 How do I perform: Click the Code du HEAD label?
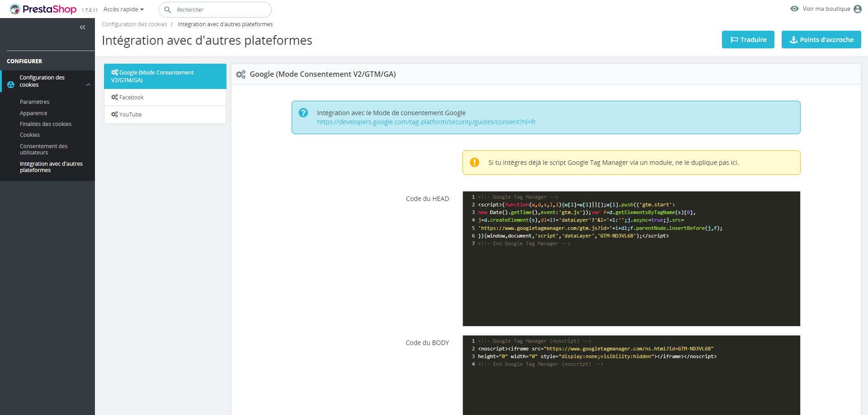[427, 199]
